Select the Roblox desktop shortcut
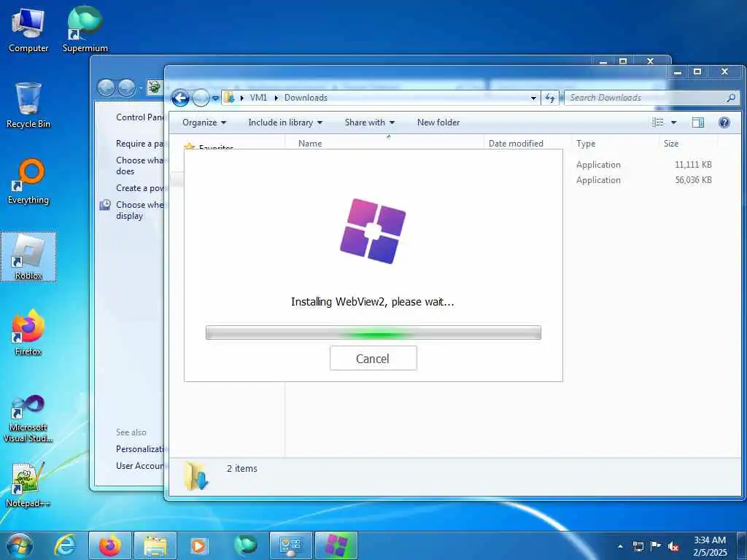The image size is (747, 560). tap(28, 257)
